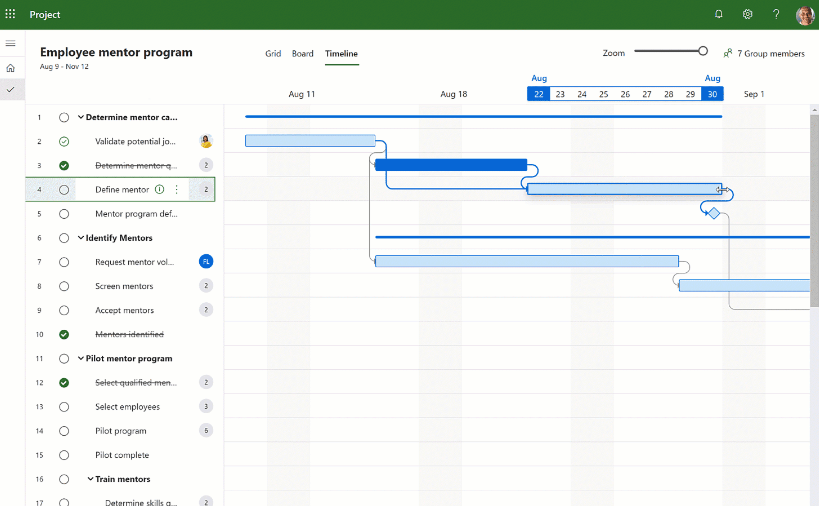
Task: Click the Aug 11 week label
Action: (x=301, y=94)
